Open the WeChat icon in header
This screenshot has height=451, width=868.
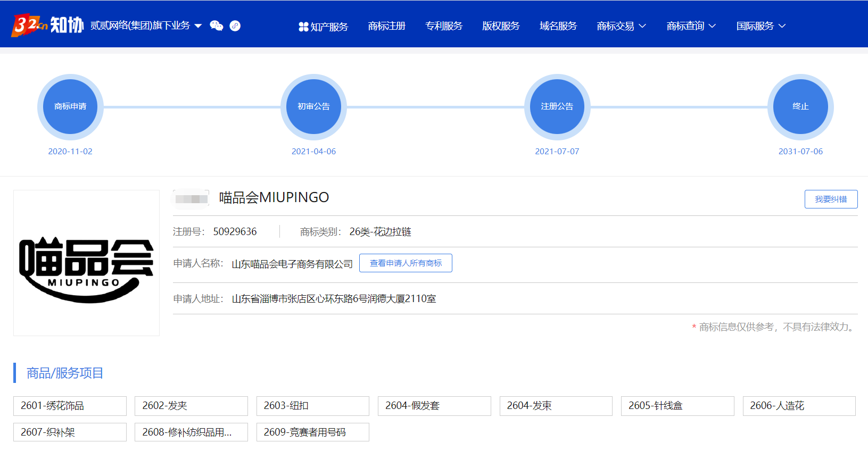point(217,26)
